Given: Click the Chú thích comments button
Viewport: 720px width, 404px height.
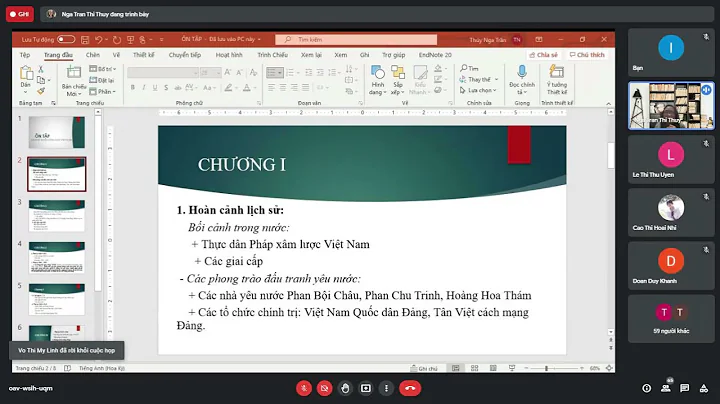Looking at the screenshot, I should [587, 55].
